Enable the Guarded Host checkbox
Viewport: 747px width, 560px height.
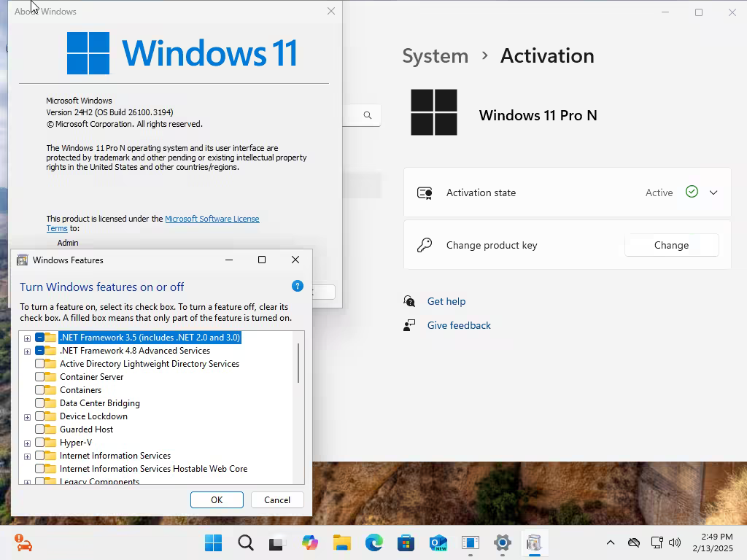click(39, 429)
